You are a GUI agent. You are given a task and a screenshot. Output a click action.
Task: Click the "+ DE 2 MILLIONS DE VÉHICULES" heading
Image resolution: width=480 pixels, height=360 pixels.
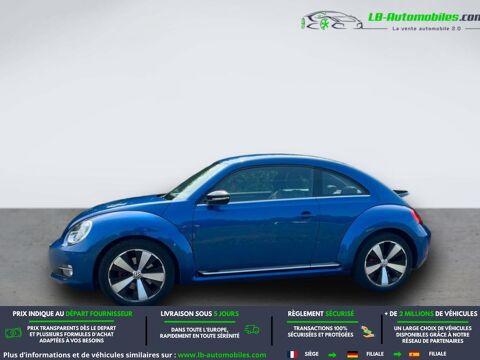coord(431,314)
